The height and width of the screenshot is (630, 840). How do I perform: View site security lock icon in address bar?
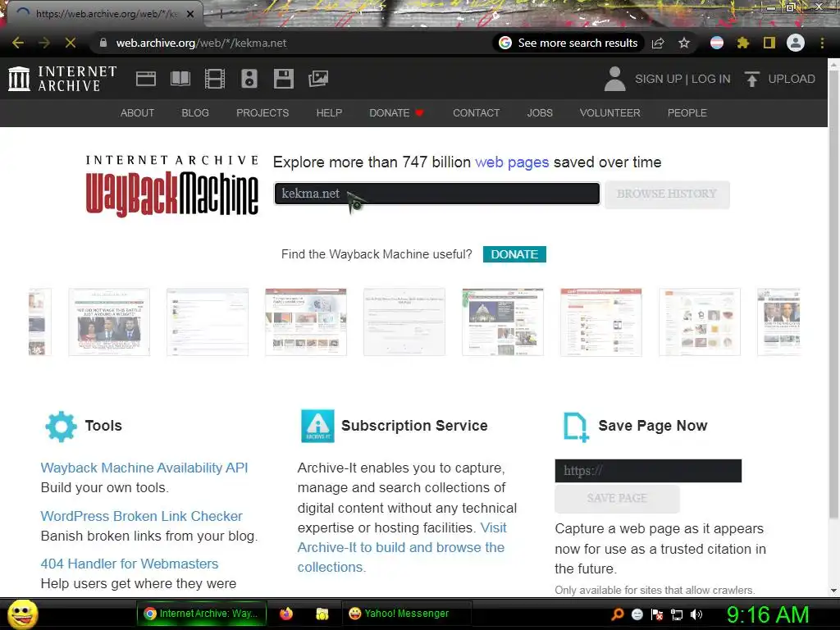(x=103, y=43)
